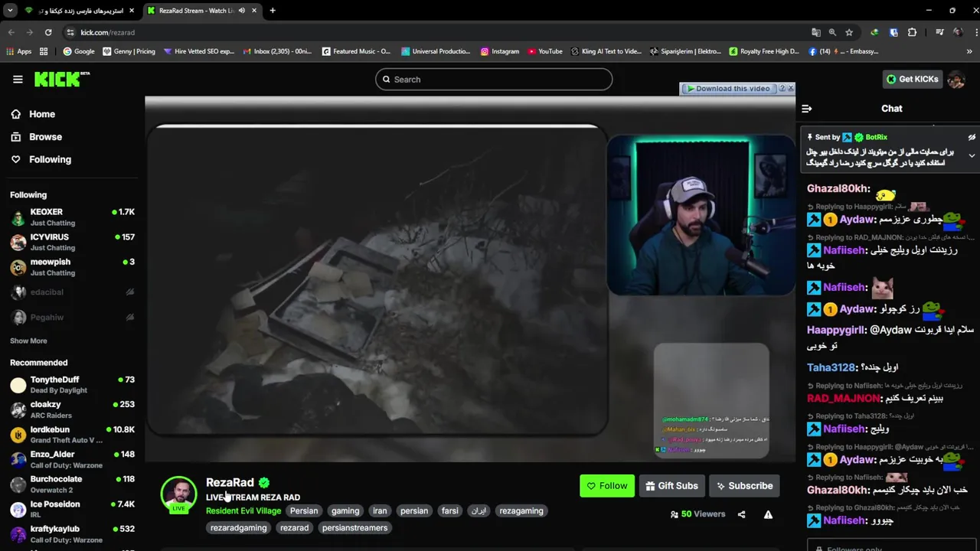The width and height of the screenshot is (980, 551).
Task: Expand the pinned chat message chevron
Action: pos(972,155)
